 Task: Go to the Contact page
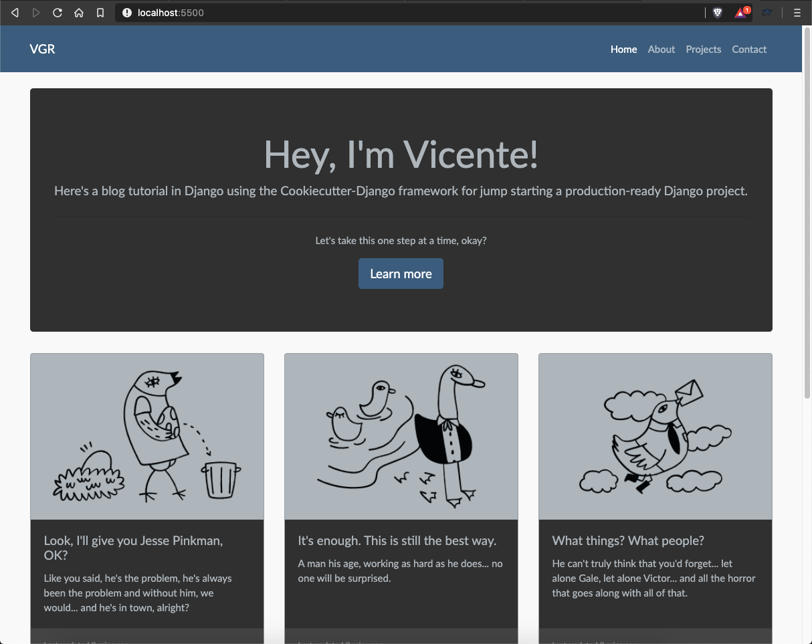pyautogui.click(x=748, y=49)
